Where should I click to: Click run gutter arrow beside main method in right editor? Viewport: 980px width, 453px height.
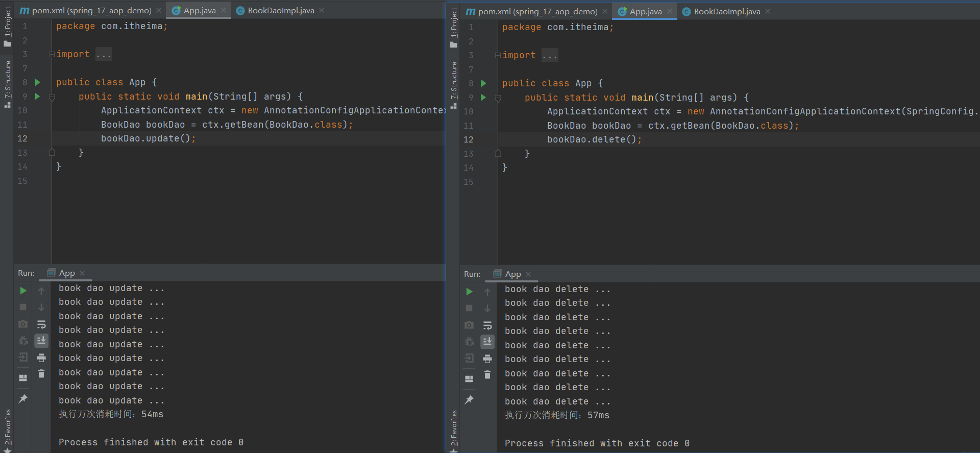tap(483, 97)
